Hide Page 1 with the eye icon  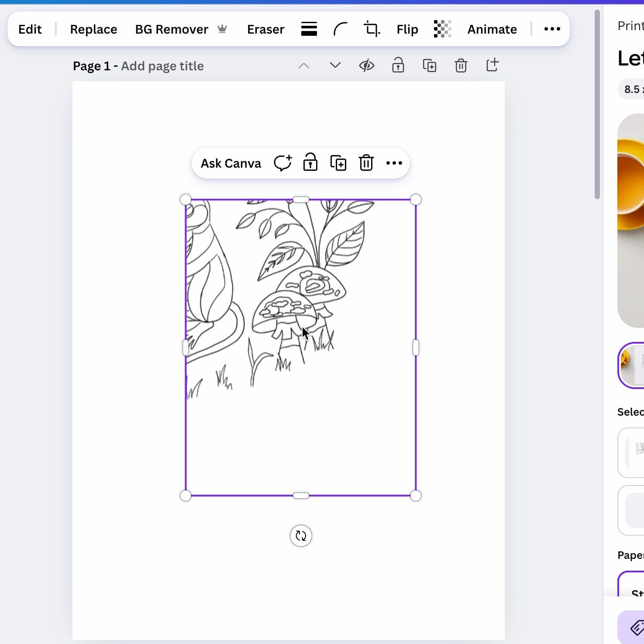tap(367, 65)
